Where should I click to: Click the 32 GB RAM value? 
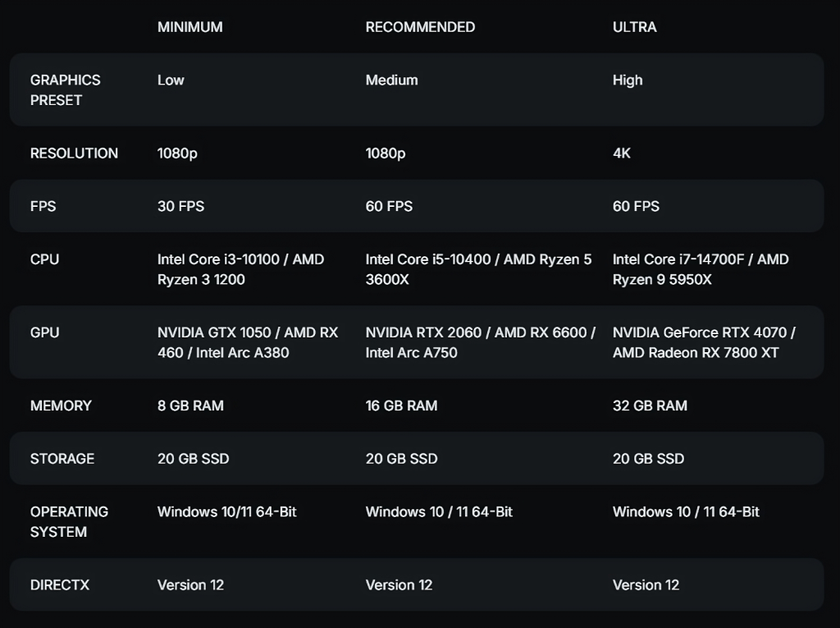650,406
